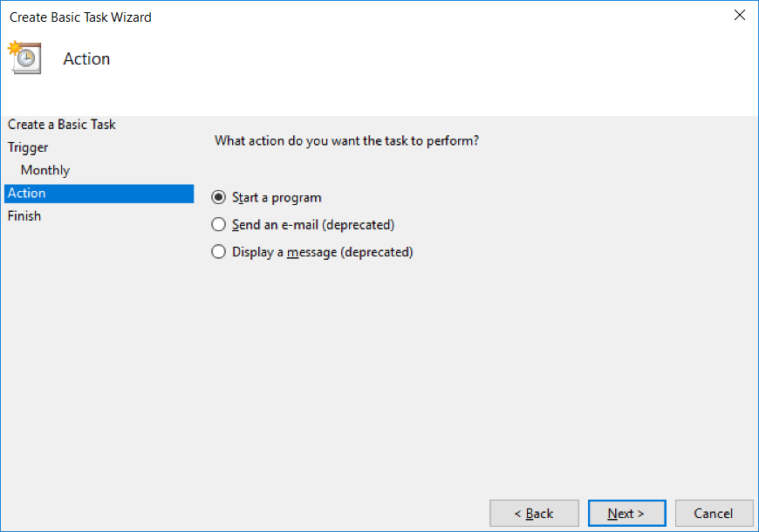The width and height of the screenshot is (759, 532).
Task: Select the Start a program radio button
Action: [218, 197]
